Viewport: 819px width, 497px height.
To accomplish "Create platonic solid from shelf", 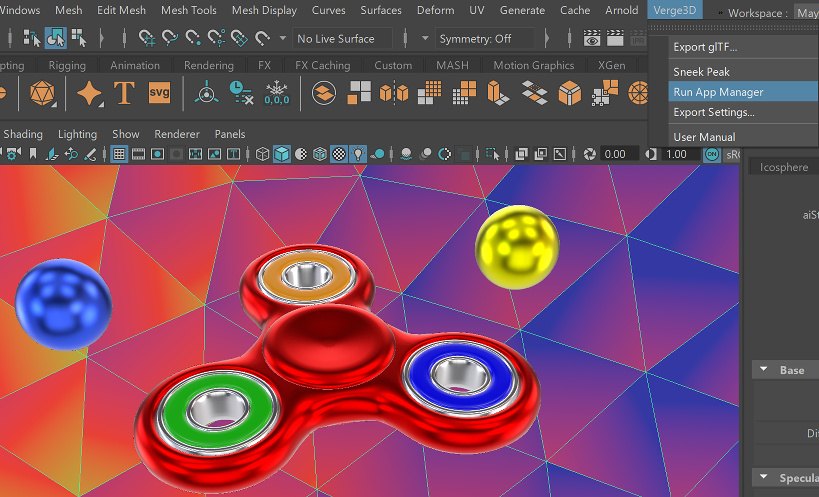I will [x=42, y=93].
